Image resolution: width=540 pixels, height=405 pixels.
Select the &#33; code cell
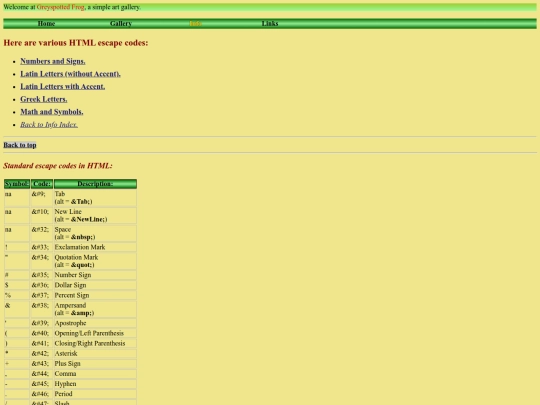(x=42, y=247)
